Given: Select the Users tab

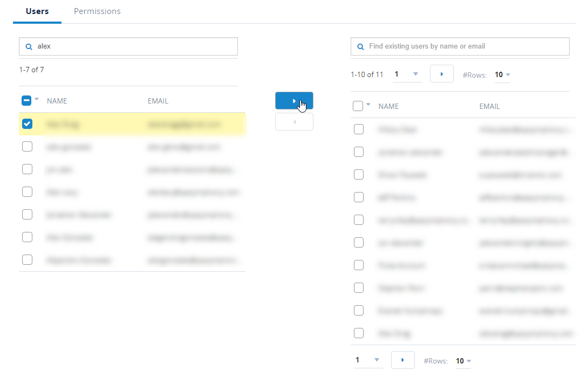Looking at the screenshot, I should click(x=37, y=11).
